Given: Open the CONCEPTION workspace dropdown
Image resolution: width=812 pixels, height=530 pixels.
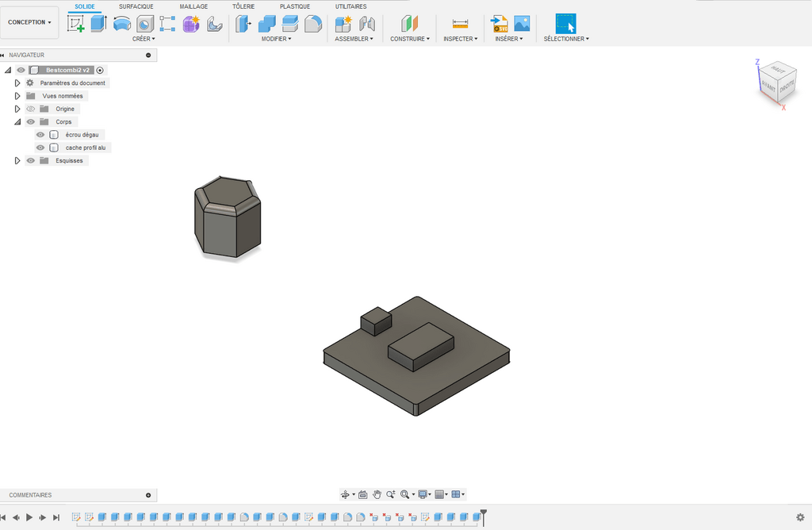Looking at the screenshot, I should [x=29, y=22].
